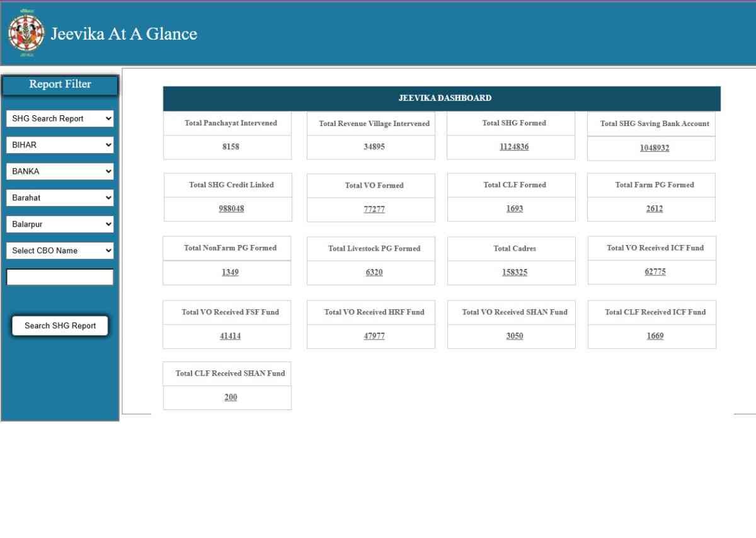Screen dimensions: 756x538
Task: Click Total VO Formed value 77277
Action: point(374,209)
